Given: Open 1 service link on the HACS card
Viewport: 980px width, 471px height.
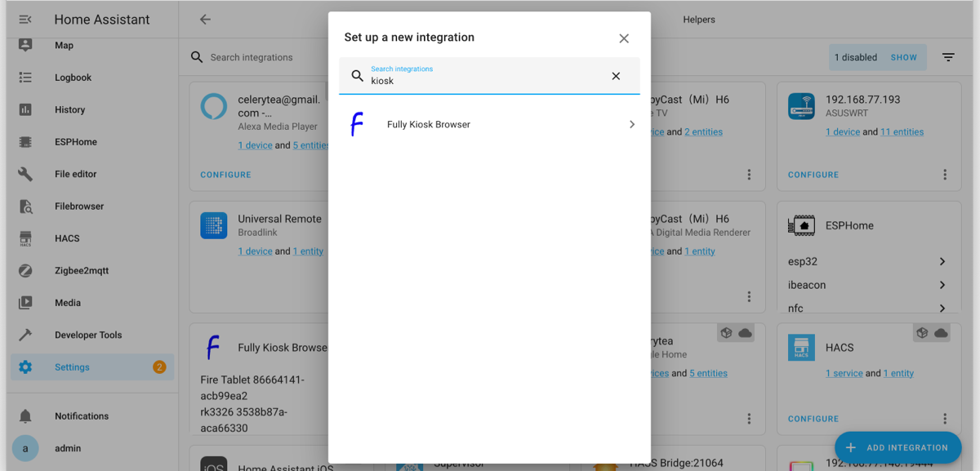Looking at the screenshot, I should click(x=844, y=373).
